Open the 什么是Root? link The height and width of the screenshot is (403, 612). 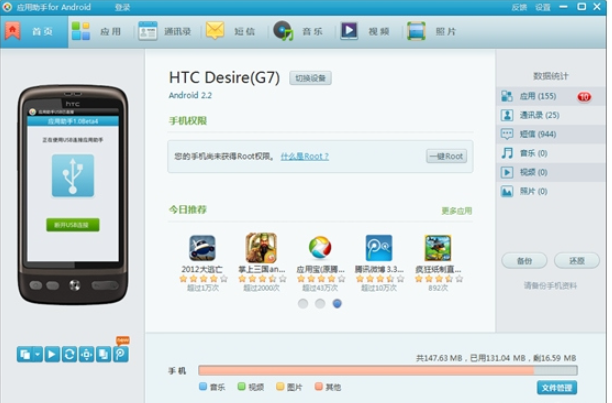(304, 156)
